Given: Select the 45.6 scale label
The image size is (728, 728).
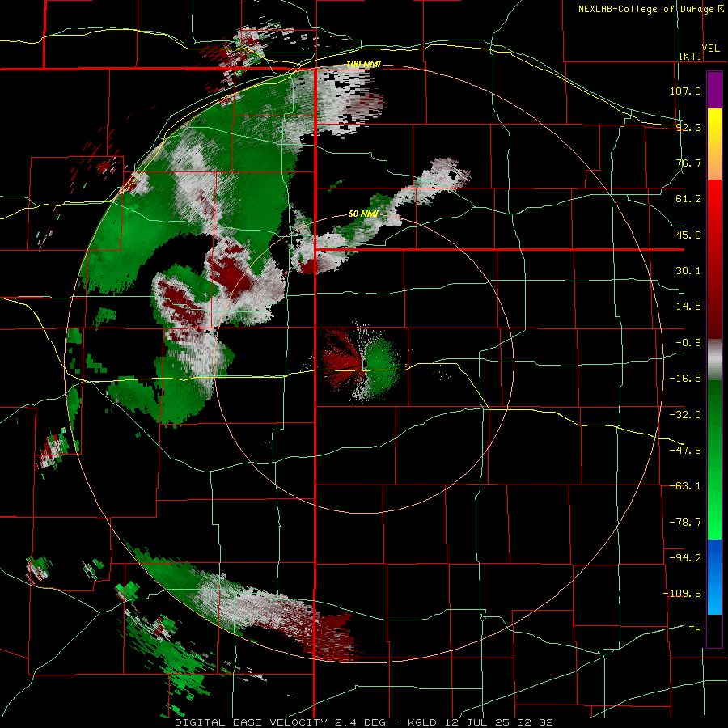Looking at the screenshot, I should click(688, 235).
